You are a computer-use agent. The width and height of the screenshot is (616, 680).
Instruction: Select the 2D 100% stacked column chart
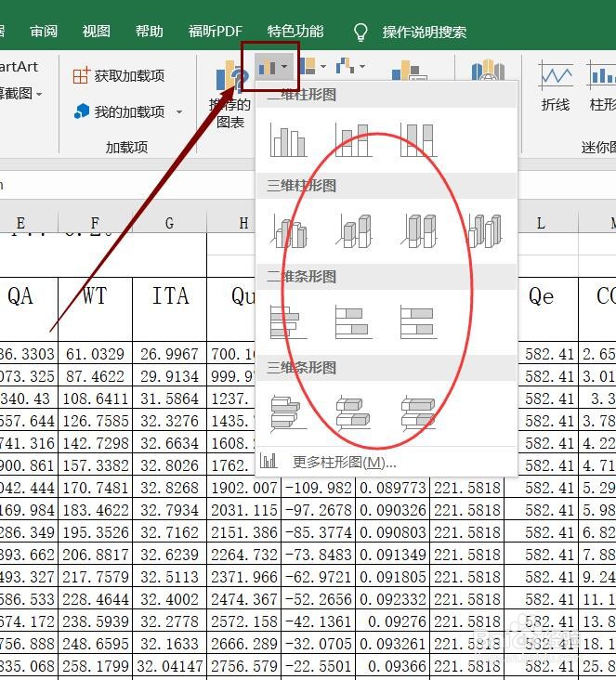click(418, 140)
